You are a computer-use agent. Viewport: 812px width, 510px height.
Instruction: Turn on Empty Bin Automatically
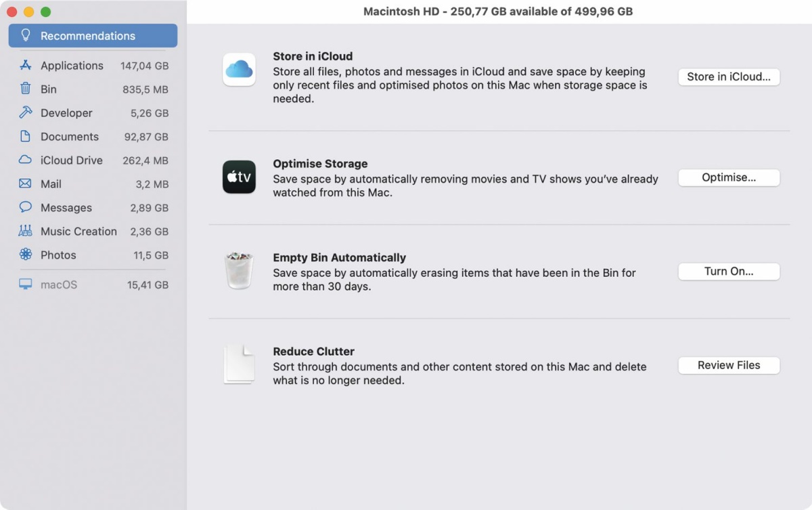pyautogui.click(x=729, y=271)
